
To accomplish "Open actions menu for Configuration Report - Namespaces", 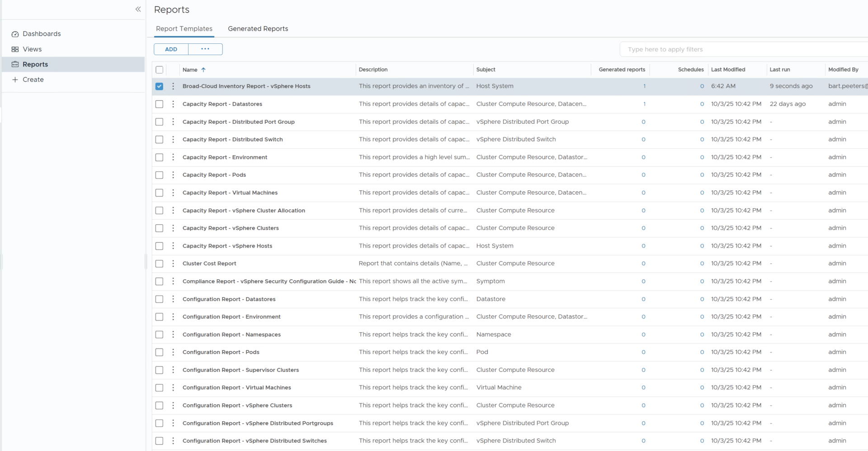I will (173, 334).
